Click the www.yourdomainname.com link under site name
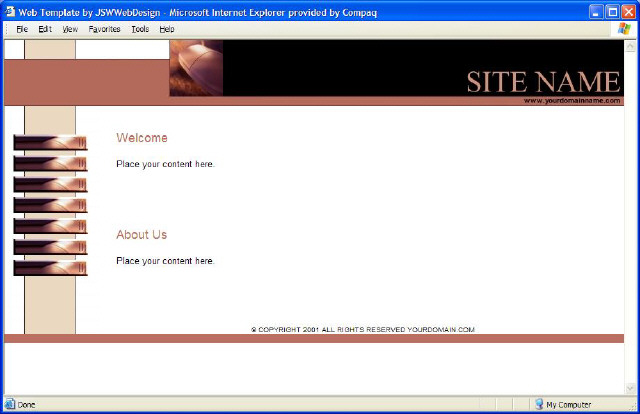Image resolution: width=640 pixels, height=414 pixels. [572, 101]
